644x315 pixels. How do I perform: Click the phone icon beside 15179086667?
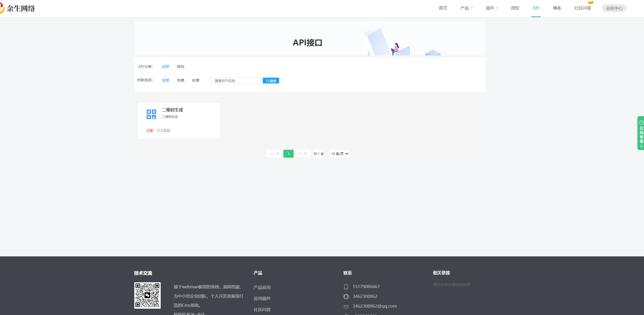(346, 287)
